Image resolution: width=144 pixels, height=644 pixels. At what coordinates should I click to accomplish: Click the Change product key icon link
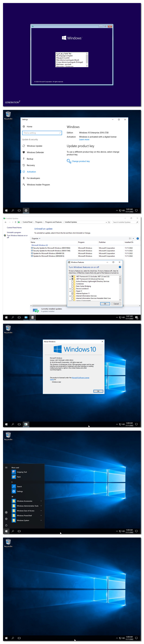(69, 161)
